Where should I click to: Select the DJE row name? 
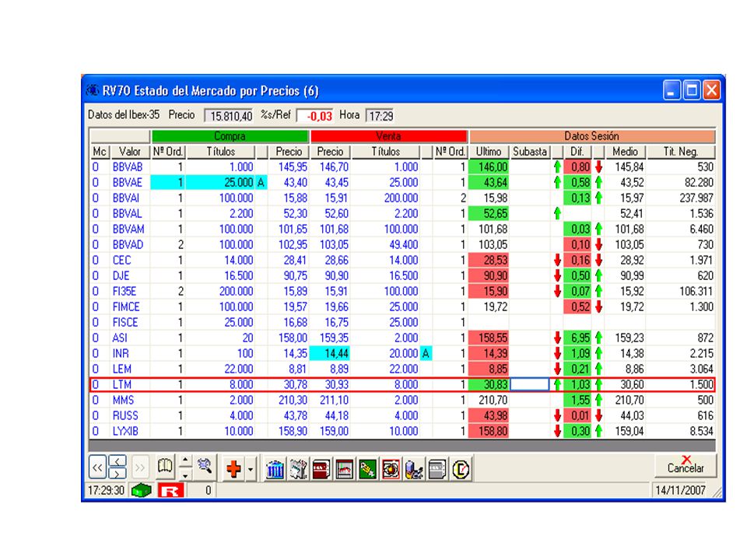coord(121,275)
